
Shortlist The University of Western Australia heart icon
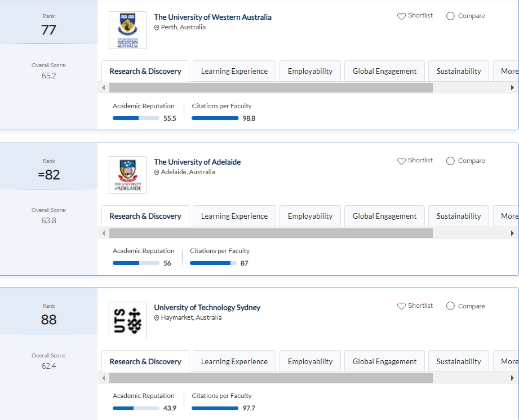[x=401, y=16]
